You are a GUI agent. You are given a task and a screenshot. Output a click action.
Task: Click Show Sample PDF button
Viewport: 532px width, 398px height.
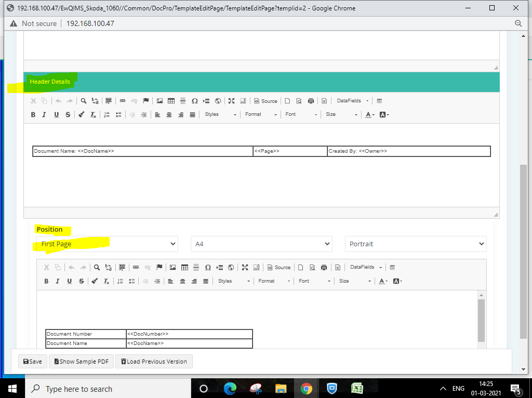pyautogui.click(x=82, y=361)
